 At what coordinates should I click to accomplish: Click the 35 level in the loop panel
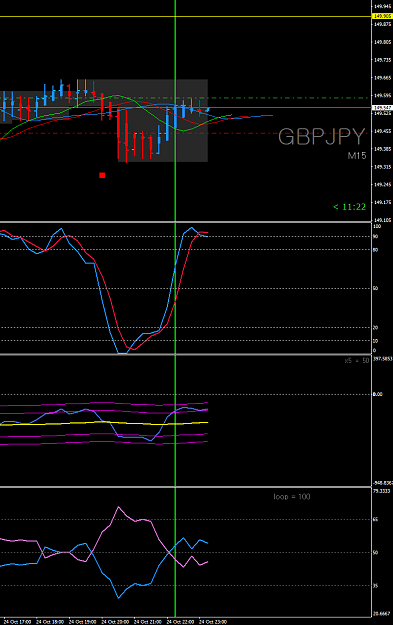click(375, 586)
